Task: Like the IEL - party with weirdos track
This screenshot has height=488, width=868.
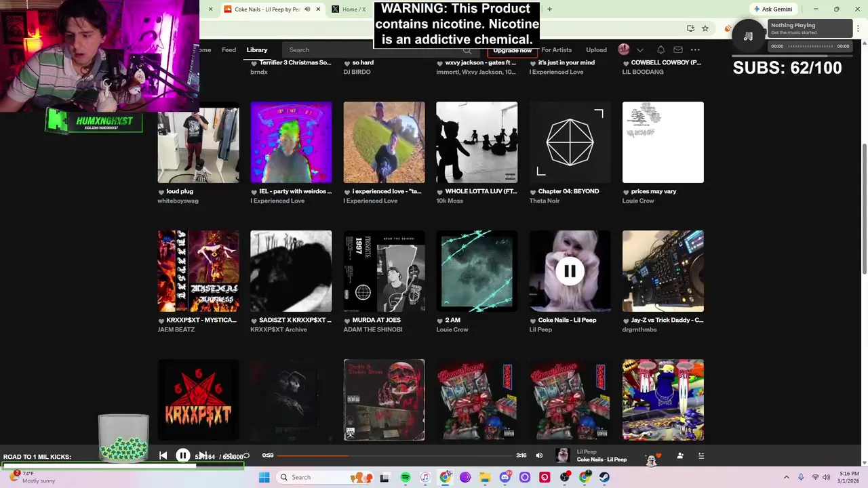Action: click(254, 192)
